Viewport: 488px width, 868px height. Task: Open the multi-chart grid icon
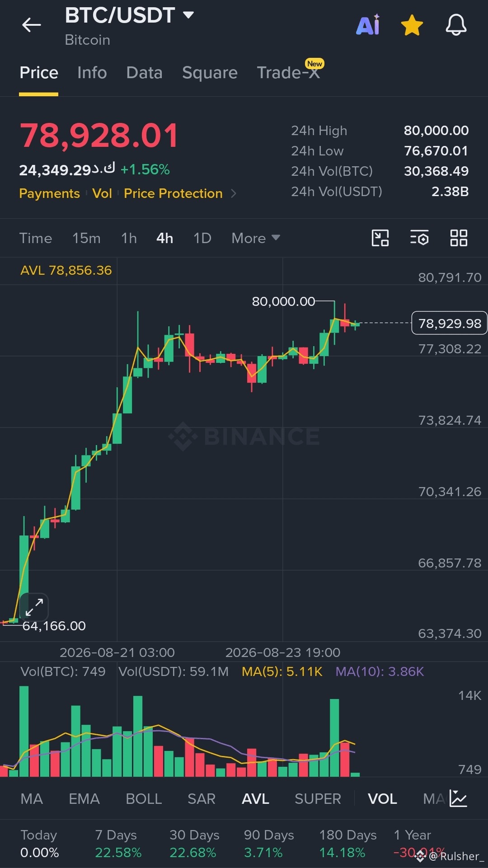click(459, 238)
